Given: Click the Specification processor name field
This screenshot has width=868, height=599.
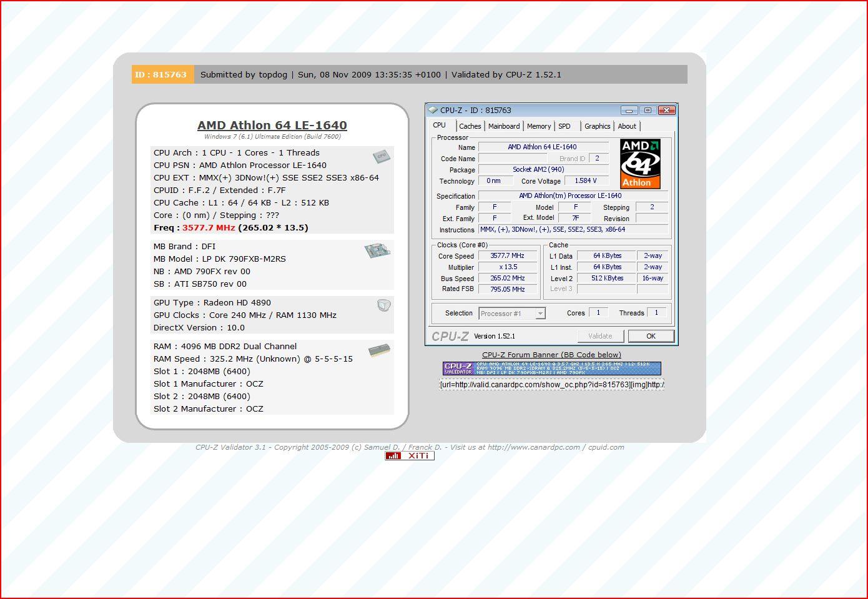Looking at the screenshot, I should [573, 196].
